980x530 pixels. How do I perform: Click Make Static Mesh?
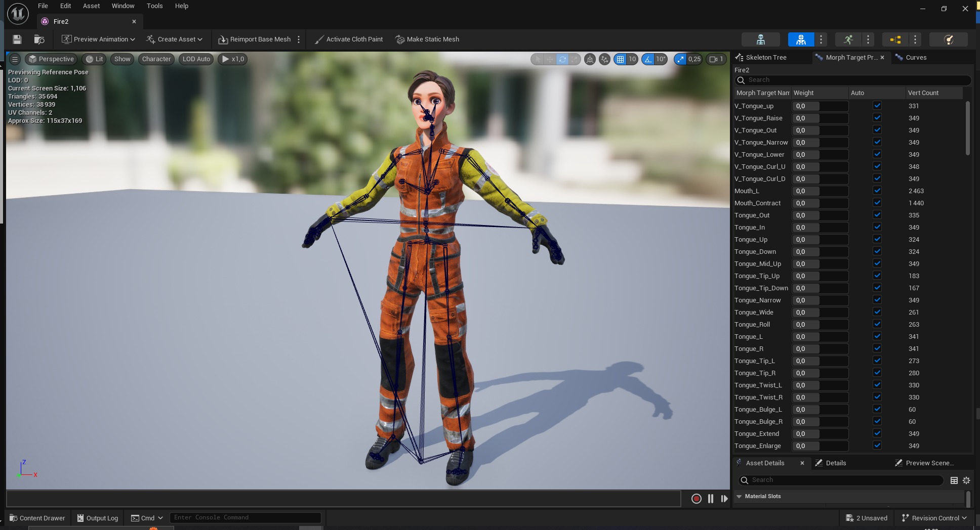click(427, 39)
